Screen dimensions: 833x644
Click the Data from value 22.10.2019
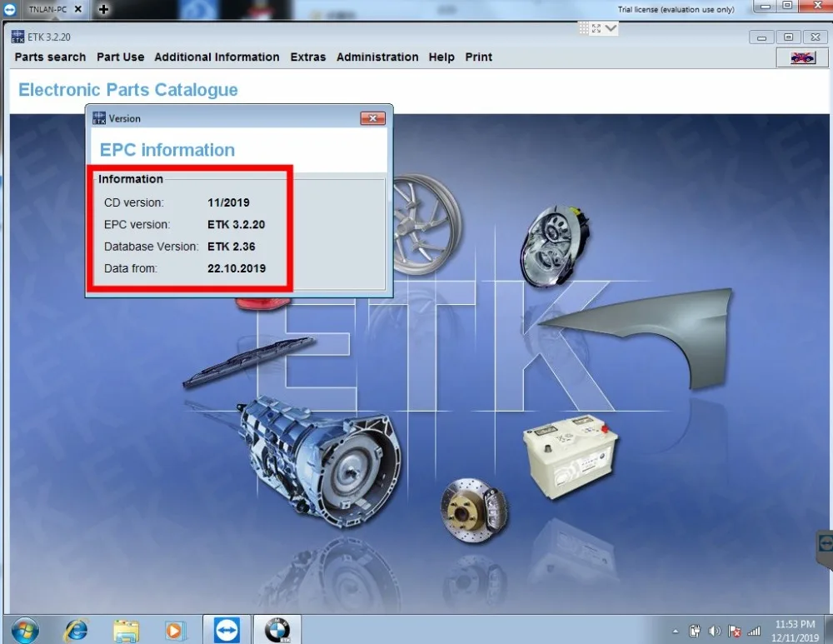237,268
